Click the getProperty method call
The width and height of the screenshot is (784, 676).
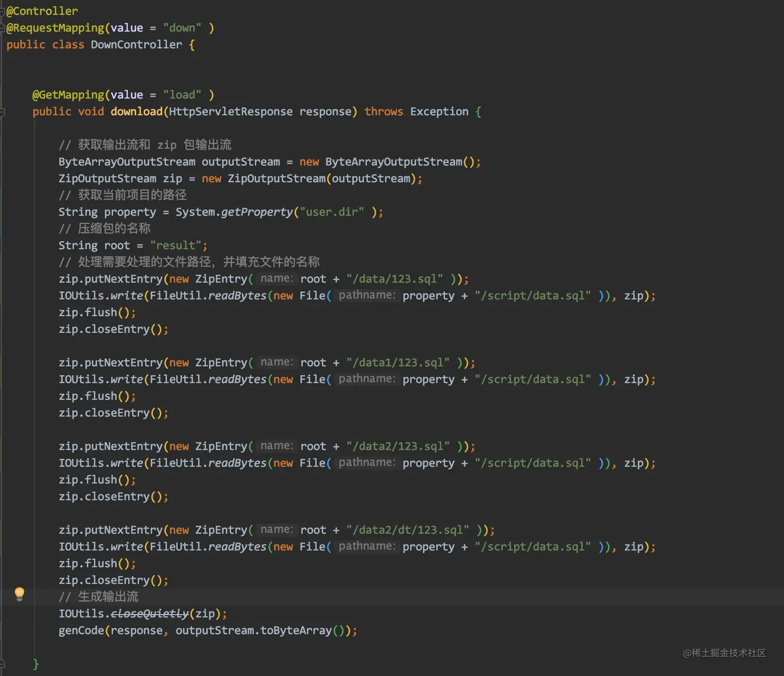tap(257, 212)
